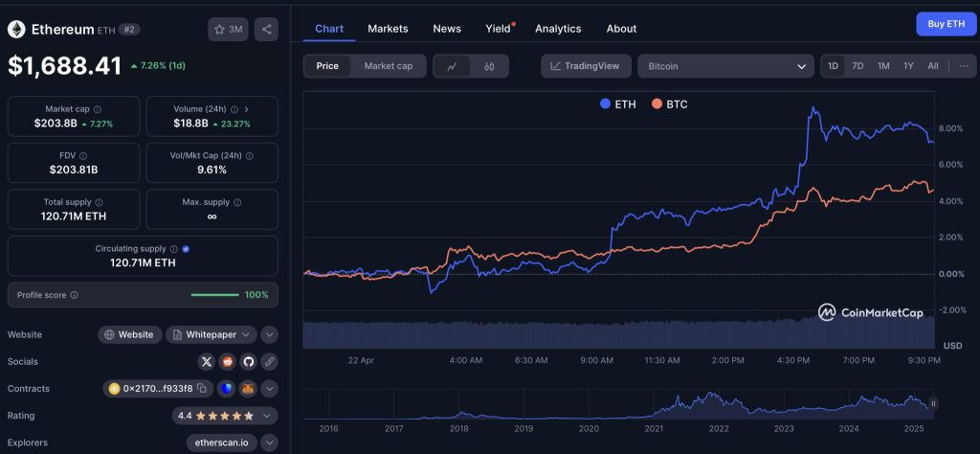Add Ethereum to watchlist with star button
This screenshot has height=454, width=980.
point(228,30)
